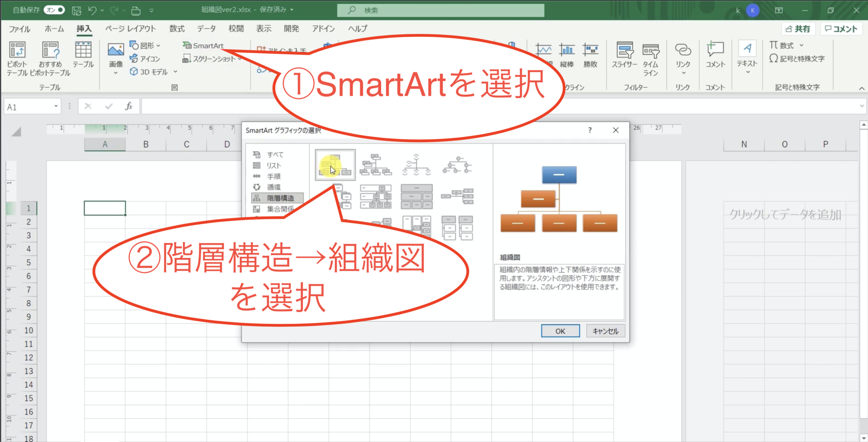Image resolution: width=868 pixels, height=442 pixels.
Task: Choose the 組織図 layout thumbnail
Action: pyautogui.click(x=335, y=165)
